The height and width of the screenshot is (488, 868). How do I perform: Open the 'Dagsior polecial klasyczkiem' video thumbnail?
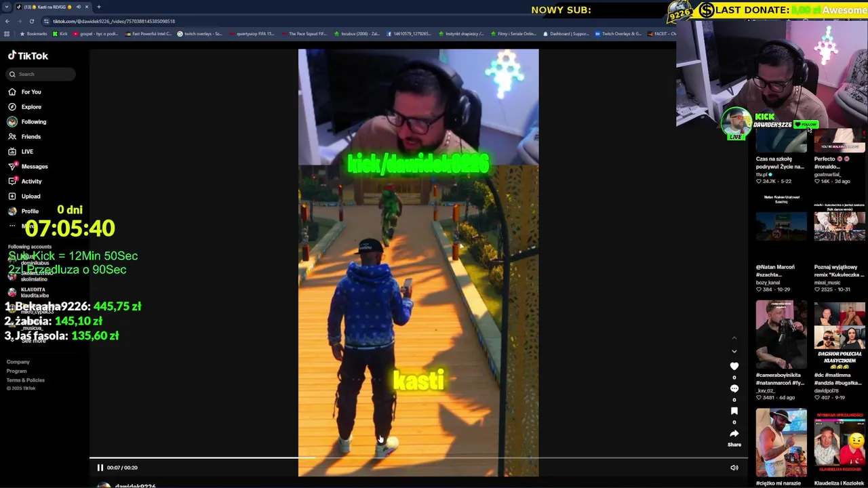840,335
